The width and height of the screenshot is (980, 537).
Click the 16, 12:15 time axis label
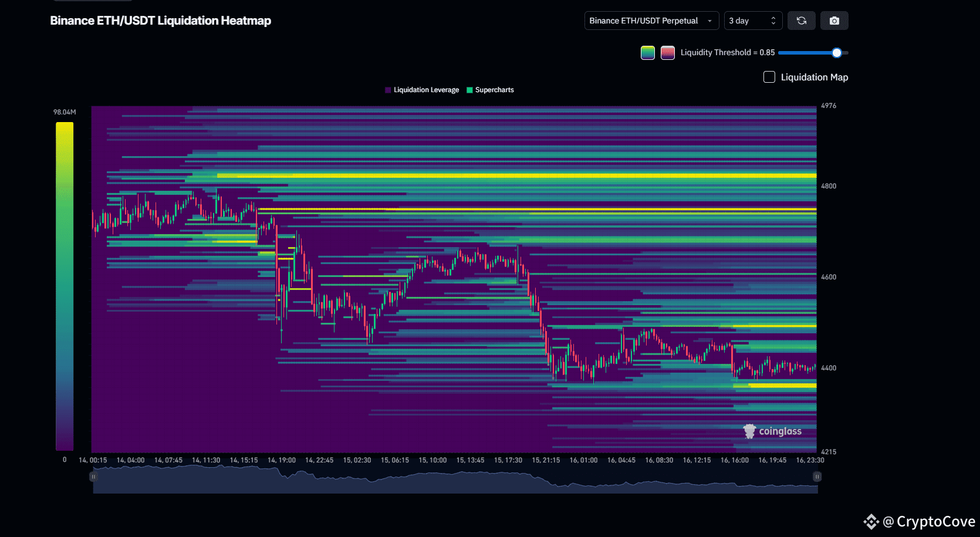697,460
